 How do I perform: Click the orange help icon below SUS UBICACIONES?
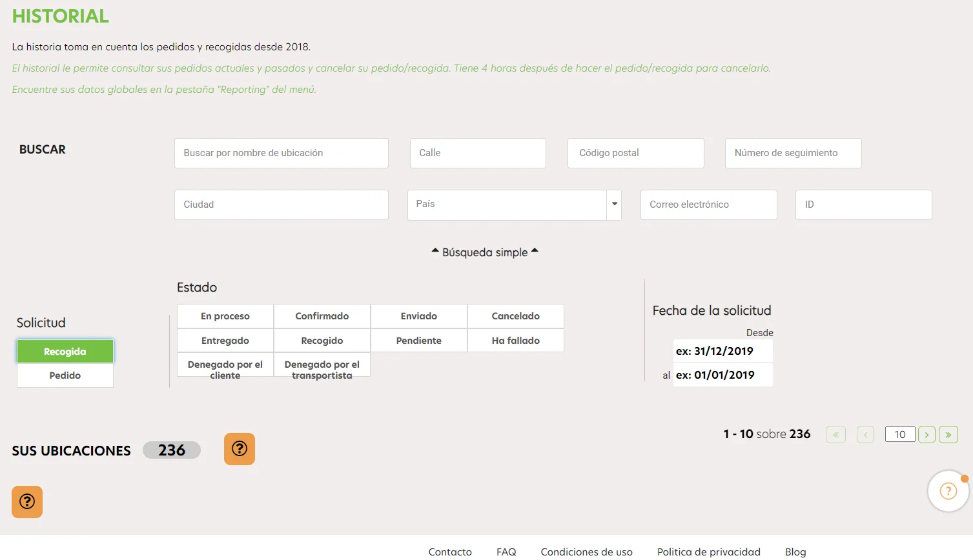(27, 502)
